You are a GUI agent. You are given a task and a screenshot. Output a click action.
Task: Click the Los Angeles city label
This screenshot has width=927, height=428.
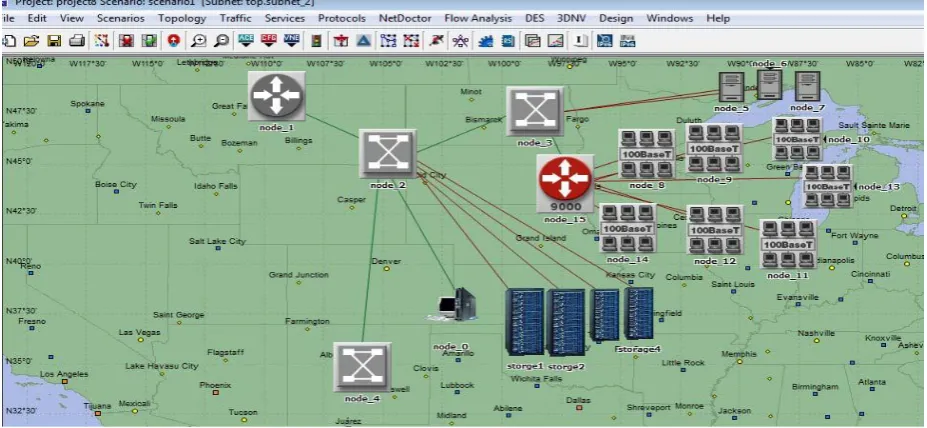[x=64, y=374]
